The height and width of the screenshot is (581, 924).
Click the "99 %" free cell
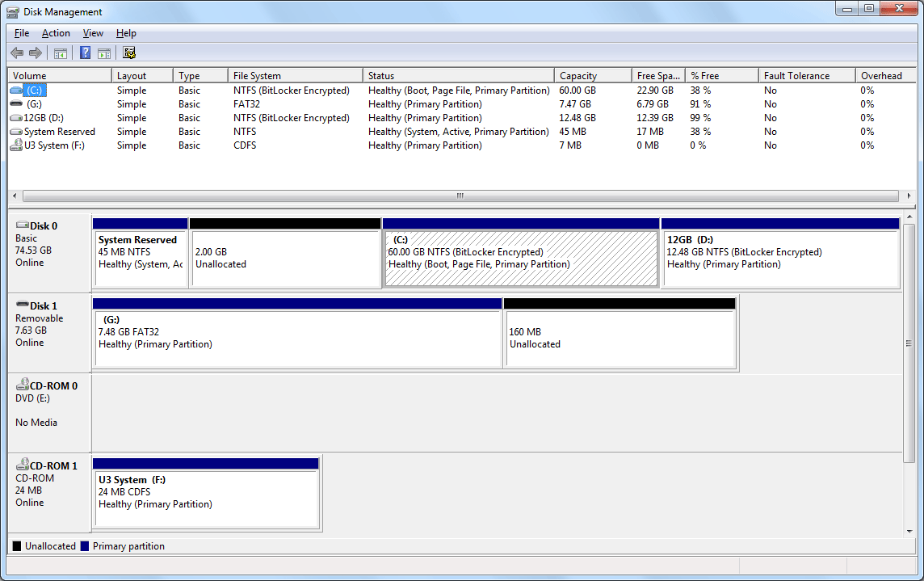700,118
